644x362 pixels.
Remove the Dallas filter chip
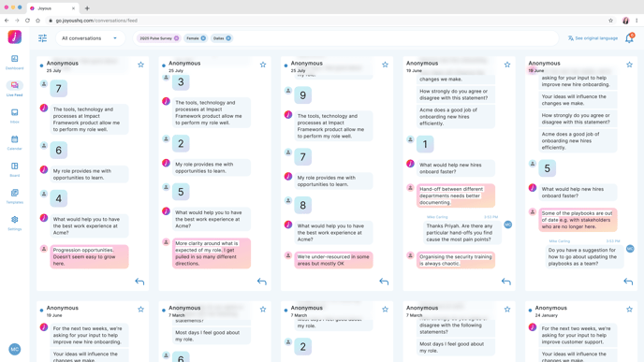tap(228, 38)
